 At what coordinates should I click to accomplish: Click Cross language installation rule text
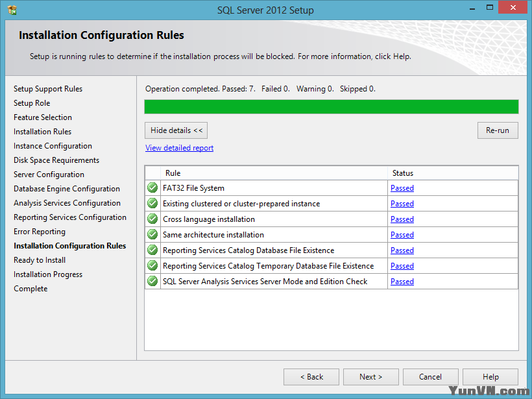209,219
